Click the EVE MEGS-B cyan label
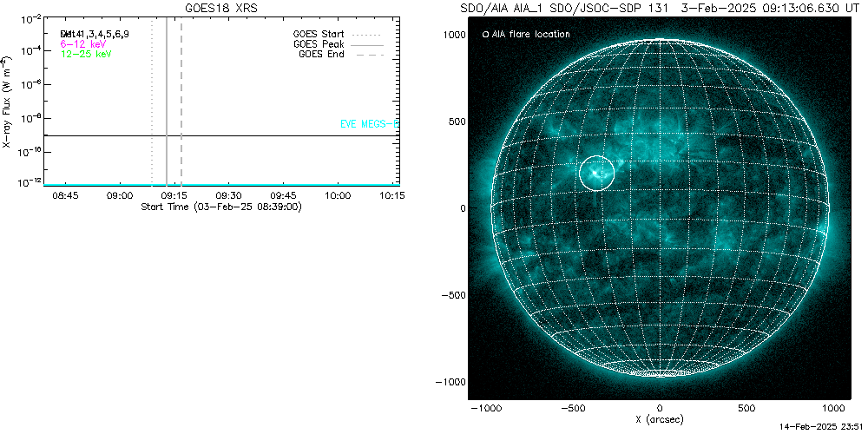 coord(369,124)
